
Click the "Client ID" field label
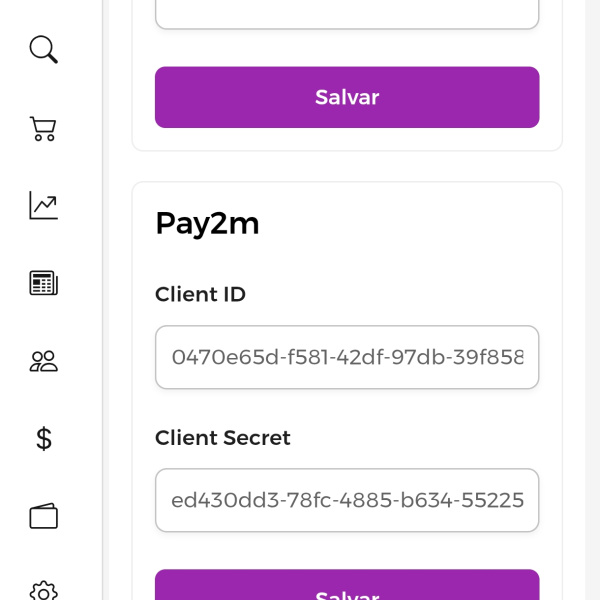200,294
